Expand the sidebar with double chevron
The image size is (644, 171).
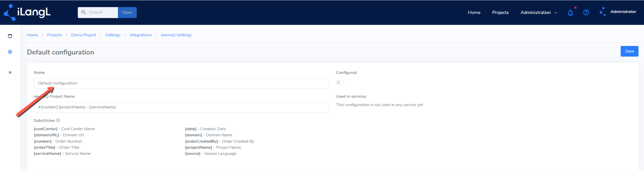tap(10, 72)
